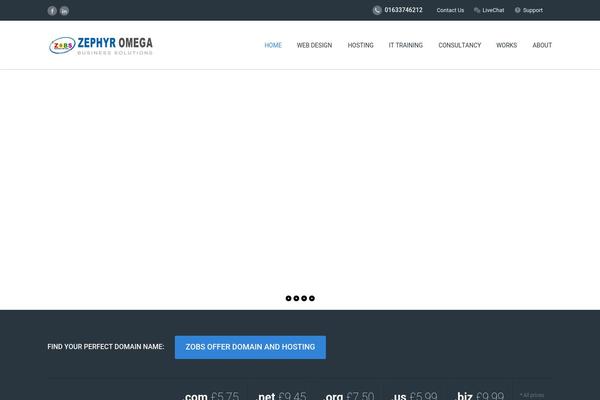Open the Facebook social icon
The image size is (600, 400).
[52, 11]
